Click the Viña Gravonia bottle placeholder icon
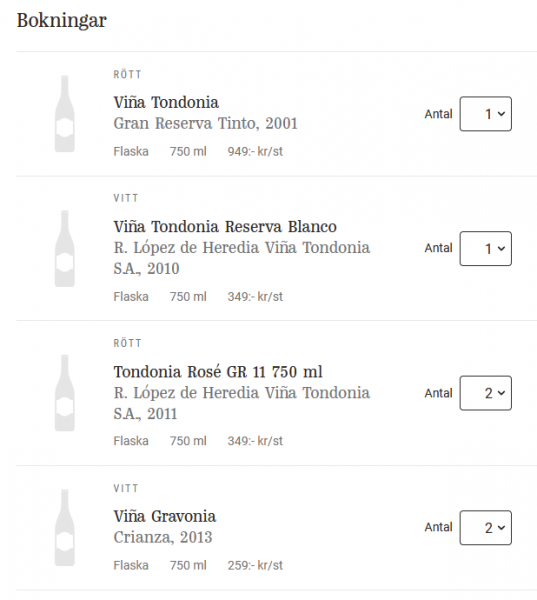 click(x=65, y=527)
